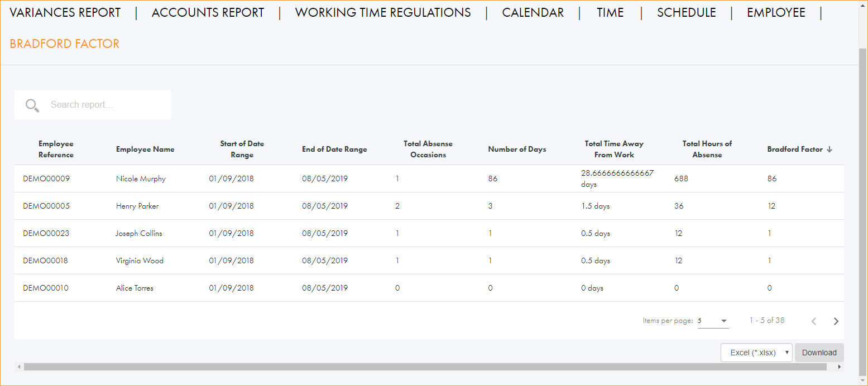Switch to the Accounts Report tab
Screen dimensions: 868x386
[208, 13]
